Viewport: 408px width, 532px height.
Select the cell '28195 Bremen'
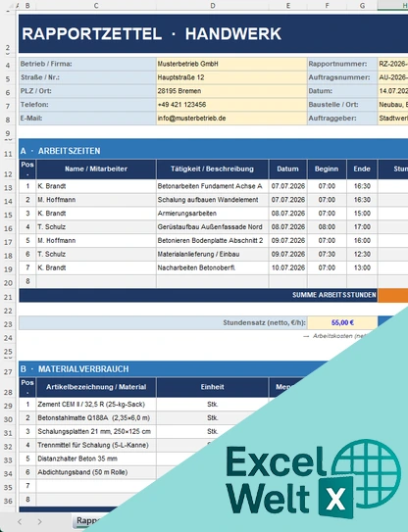[231, 91]
